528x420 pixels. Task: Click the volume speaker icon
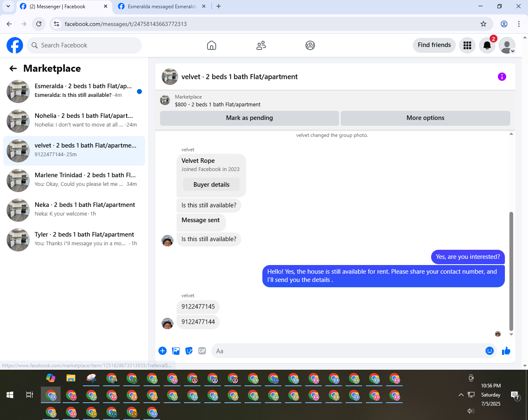pos(471,411)
